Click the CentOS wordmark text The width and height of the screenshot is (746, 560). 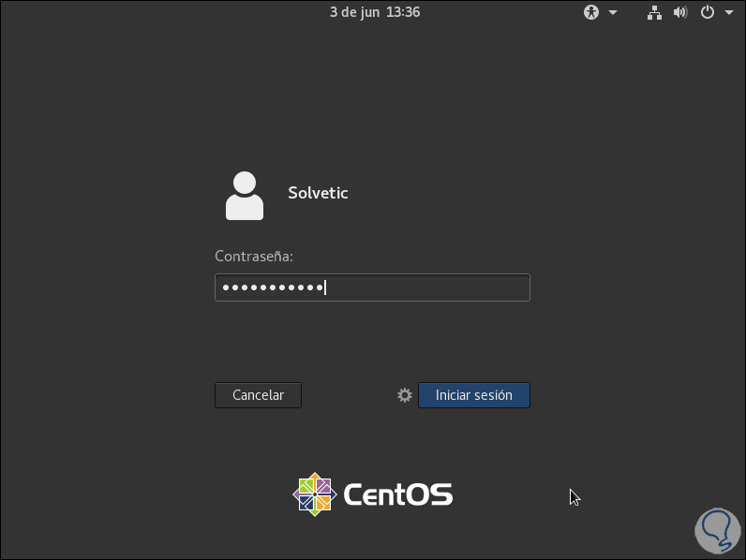(x=398, y=494)
